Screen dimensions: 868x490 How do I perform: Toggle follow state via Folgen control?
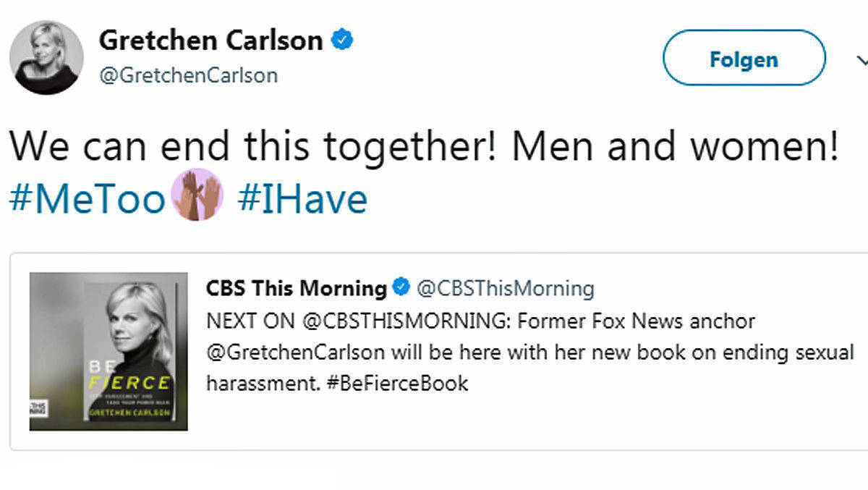(x=743, y=59)
